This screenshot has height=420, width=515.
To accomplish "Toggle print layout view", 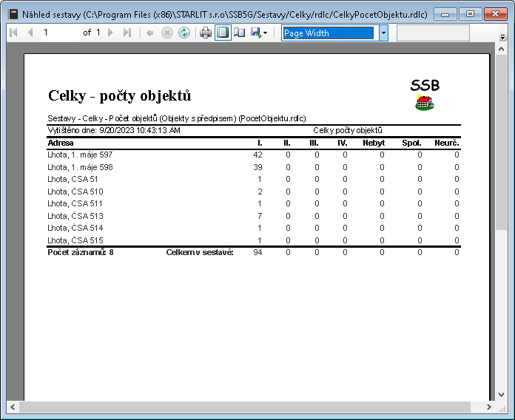I will pyautogui.click(x=223, y=33).
